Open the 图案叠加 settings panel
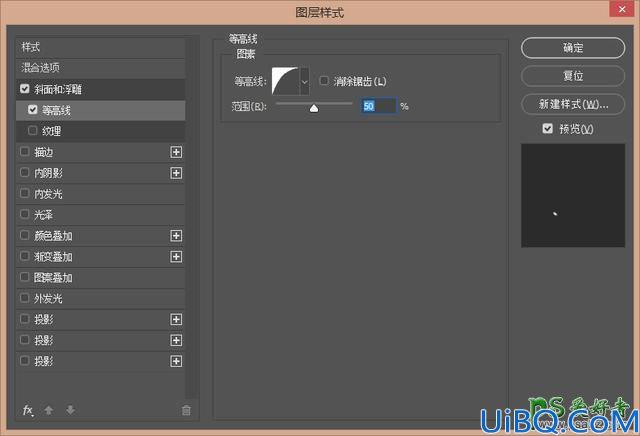 (53, 278)
